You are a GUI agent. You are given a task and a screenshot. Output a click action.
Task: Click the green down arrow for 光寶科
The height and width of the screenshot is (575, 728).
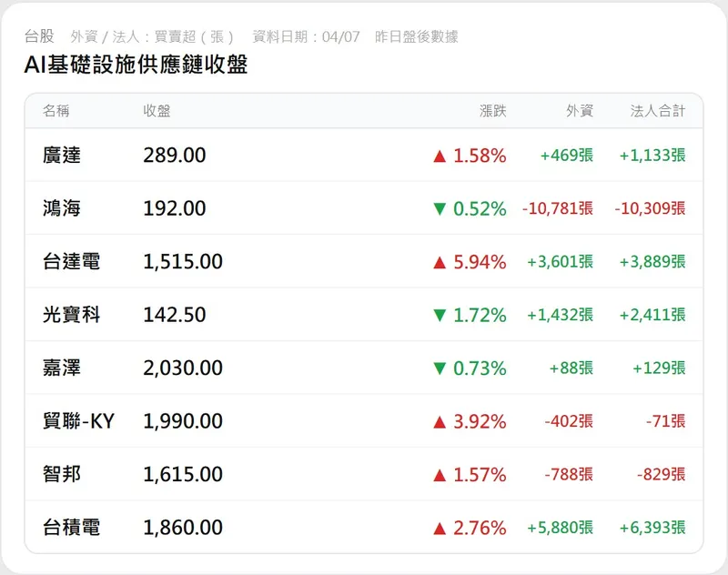[440, 316]
